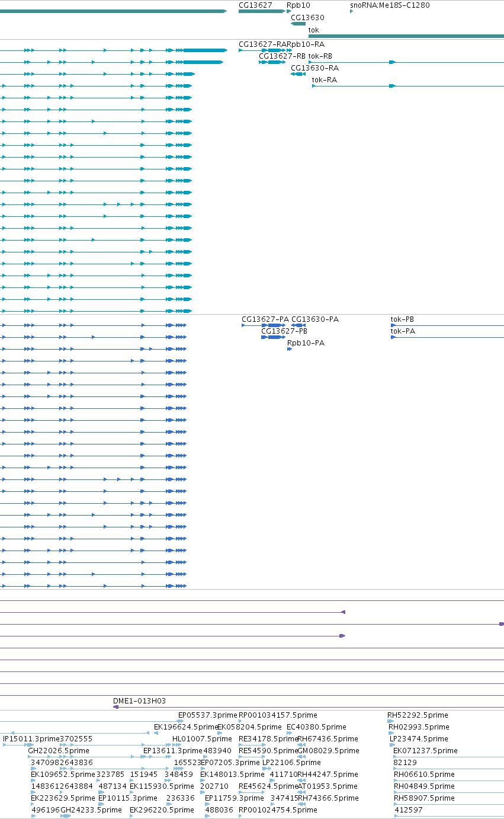Click EST label EP10115.3prime
This screenshot has height=819, width=504.
pyautogui.click(x=128, y=798)
